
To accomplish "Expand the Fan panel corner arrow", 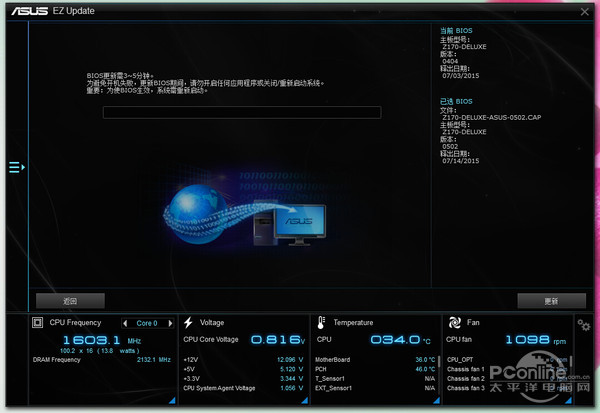I will point(568,400).
